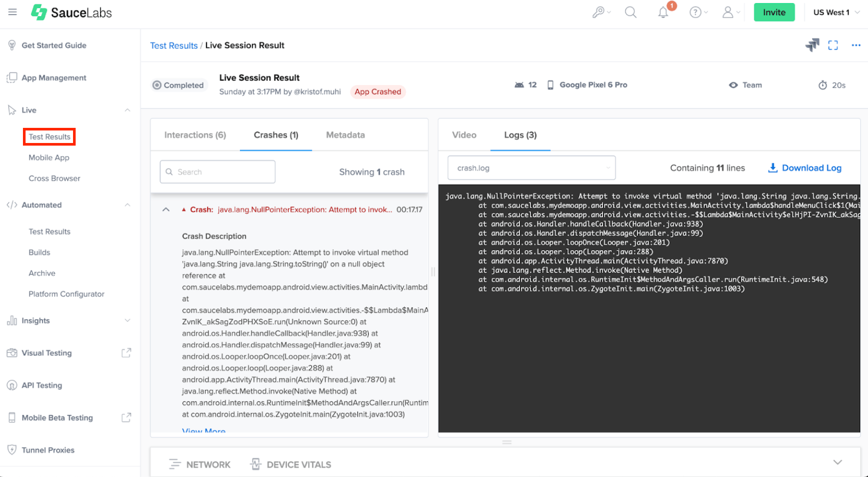Collapse the Live sidebar section
This screenshot has width=868, height=477.
pyautogui.click(x=127, y=110)
